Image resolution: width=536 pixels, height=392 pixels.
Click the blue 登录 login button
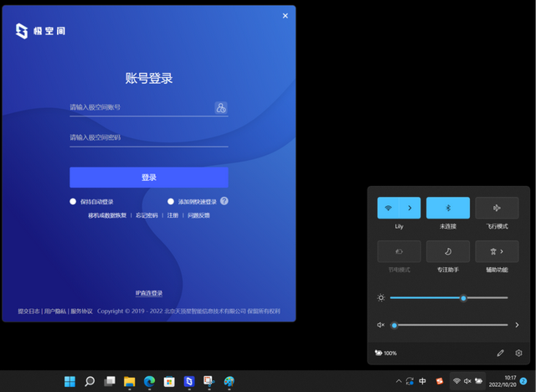tap(149, 178)
